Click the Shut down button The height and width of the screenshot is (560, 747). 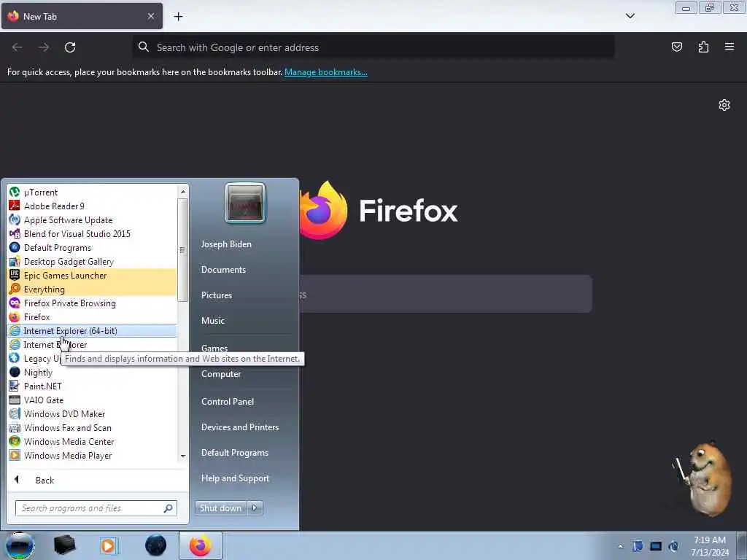click(220, 507)
